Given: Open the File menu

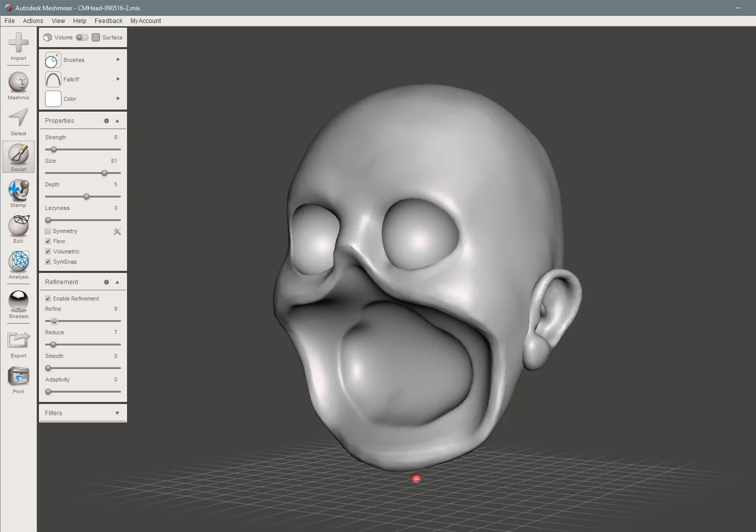Looking at the screenshot, I should click(x=10, y=21).
